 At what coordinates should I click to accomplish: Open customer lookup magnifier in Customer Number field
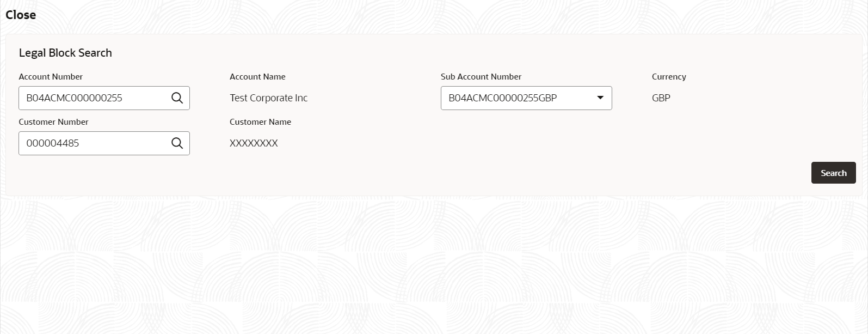click(177, 143)
